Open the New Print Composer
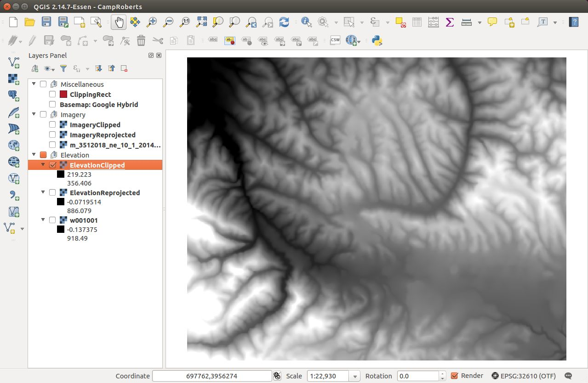588x383 pixels. pyautogui.click(x=80, y=22)
